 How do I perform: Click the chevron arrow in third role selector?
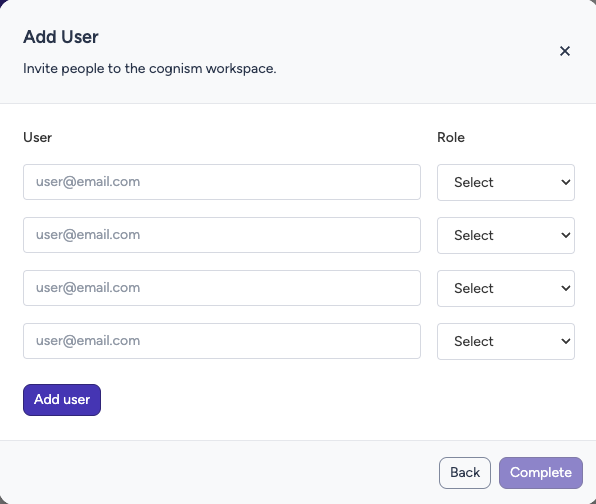coord(566,288)
